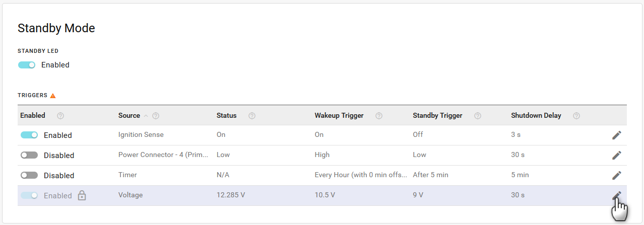Open Shutdown Delay help icon

(x=576, y=116)
